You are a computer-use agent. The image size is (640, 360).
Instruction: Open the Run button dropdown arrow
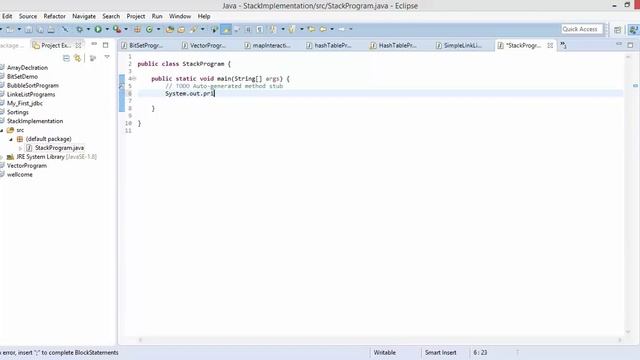(x=107, y=29)
